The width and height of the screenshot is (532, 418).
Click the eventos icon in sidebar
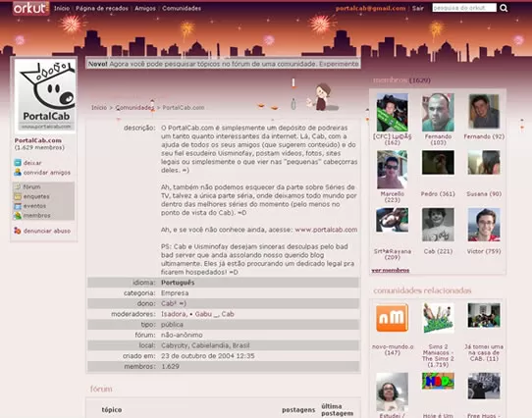click(x=18, y=206)
